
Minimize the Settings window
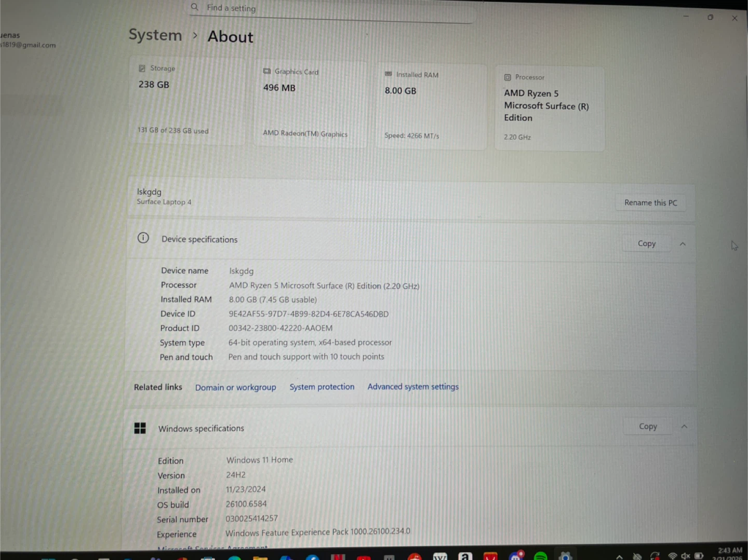[x=686, y=17]
